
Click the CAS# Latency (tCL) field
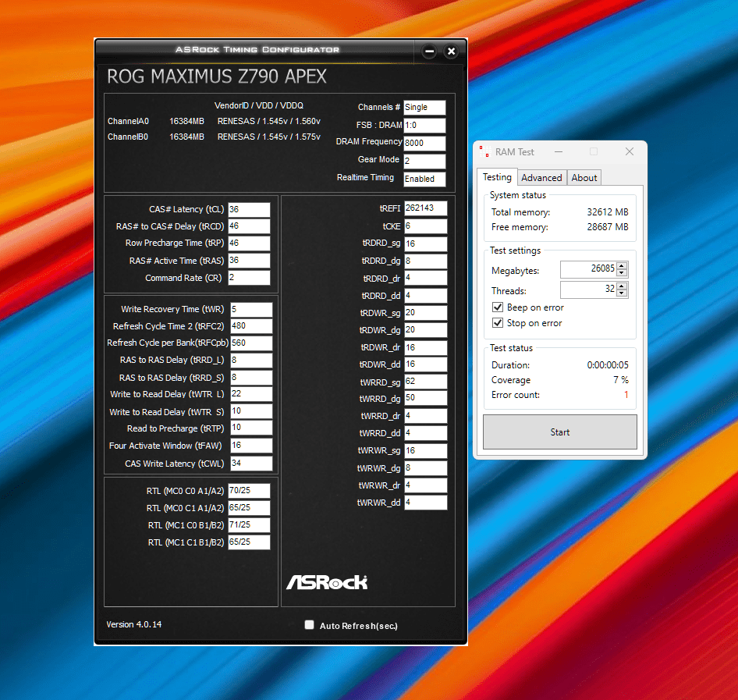coord(249,209)
